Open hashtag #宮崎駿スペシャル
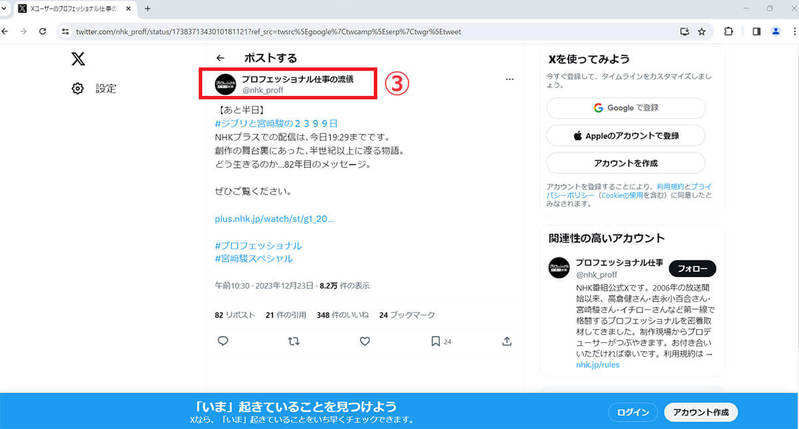 pos(254,259)
